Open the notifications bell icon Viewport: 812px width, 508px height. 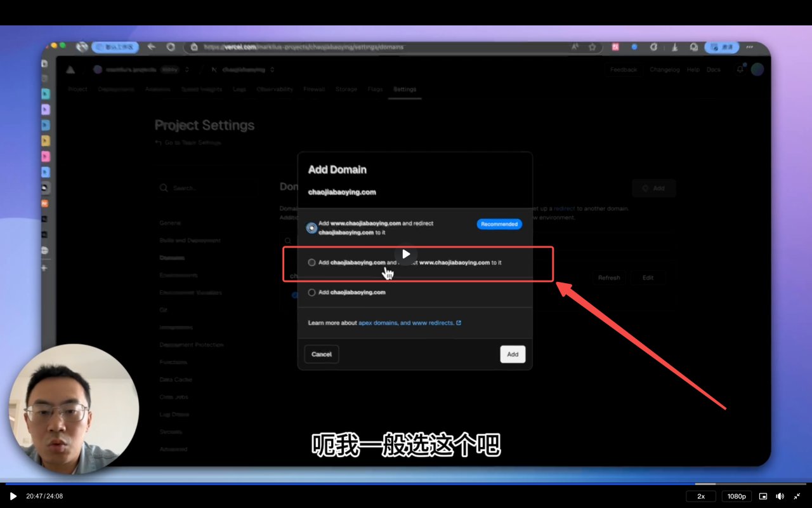tap(740, 70)
